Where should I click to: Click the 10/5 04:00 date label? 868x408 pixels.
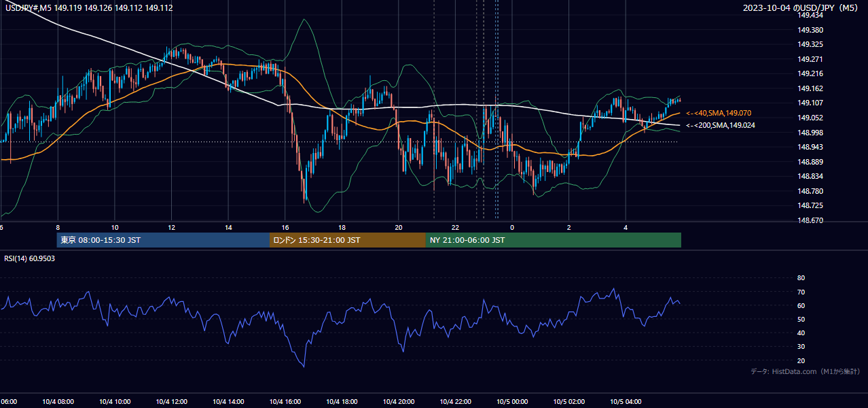coord(626,402)
